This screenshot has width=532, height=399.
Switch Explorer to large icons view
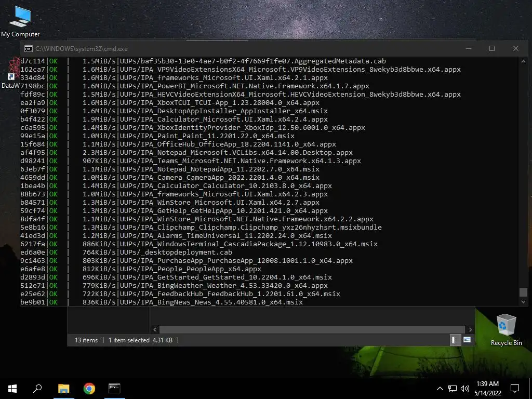click(467, 340)
